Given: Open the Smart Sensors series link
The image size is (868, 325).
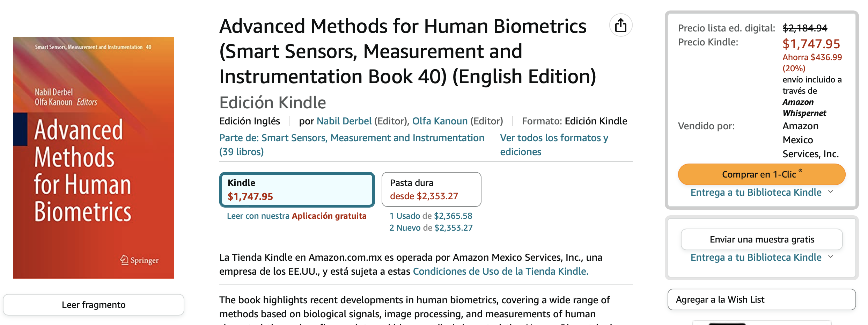Looking at the screenshot, I should [x=351, y=138].
